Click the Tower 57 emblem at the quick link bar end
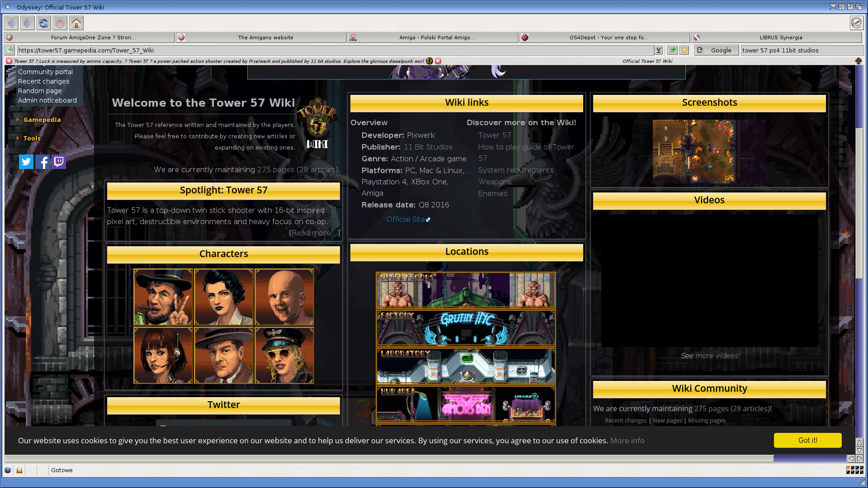 pyautogui.click(x=859, y=61)
